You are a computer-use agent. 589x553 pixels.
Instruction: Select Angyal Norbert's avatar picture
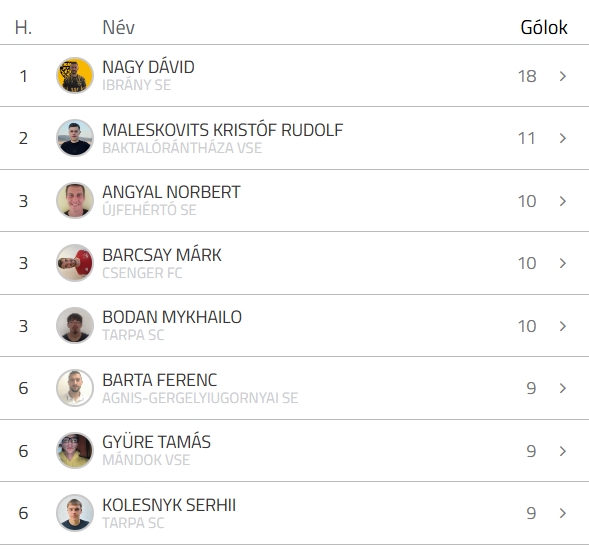click(x=75, y=201)
